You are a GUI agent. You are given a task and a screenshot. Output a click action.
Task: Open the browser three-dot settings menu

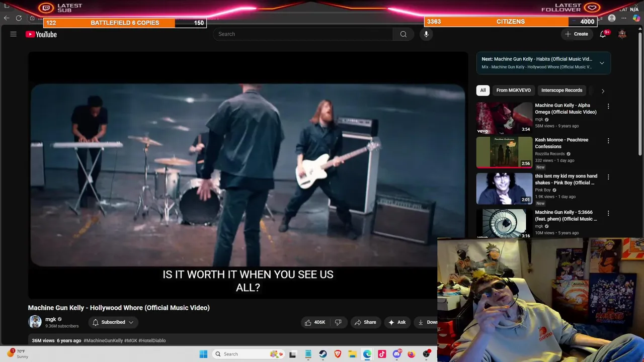click(x=624, y=18)
